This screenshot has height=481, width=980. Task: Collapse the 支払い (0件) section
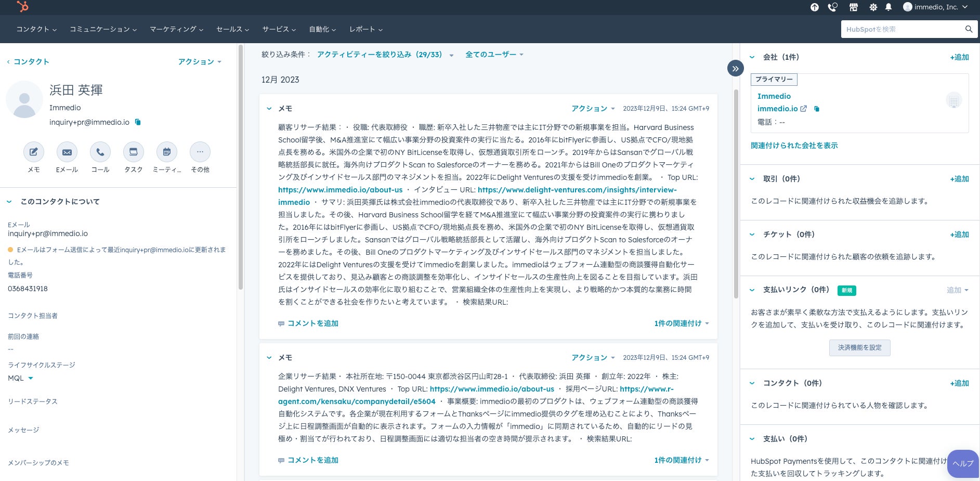(752, 439)
